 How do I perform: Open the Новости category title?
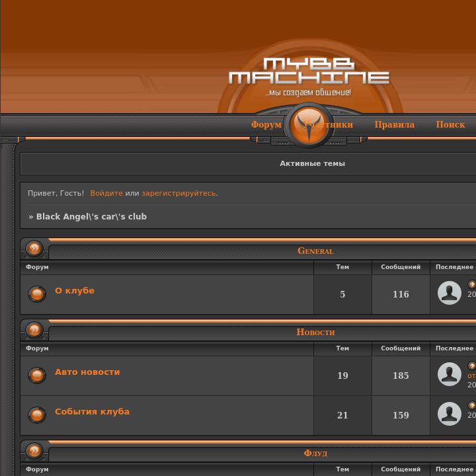pos(315,332)
